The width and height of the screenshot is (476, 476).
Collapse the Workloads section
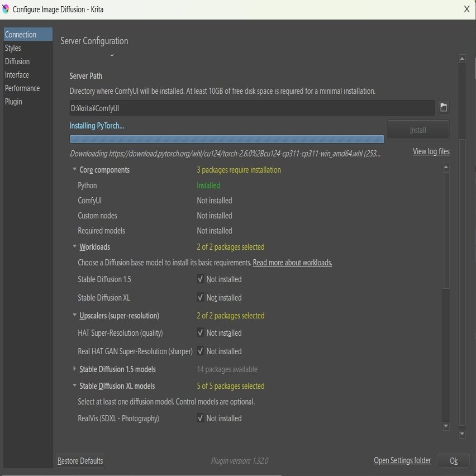[74, 246]
